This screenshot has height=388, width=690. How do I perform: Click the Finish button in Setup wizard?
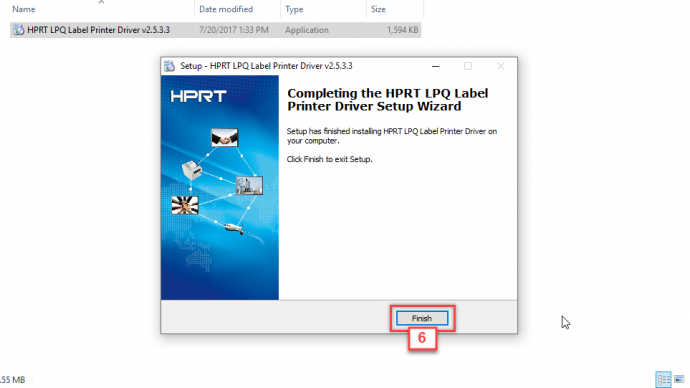(x=422, y=318)
